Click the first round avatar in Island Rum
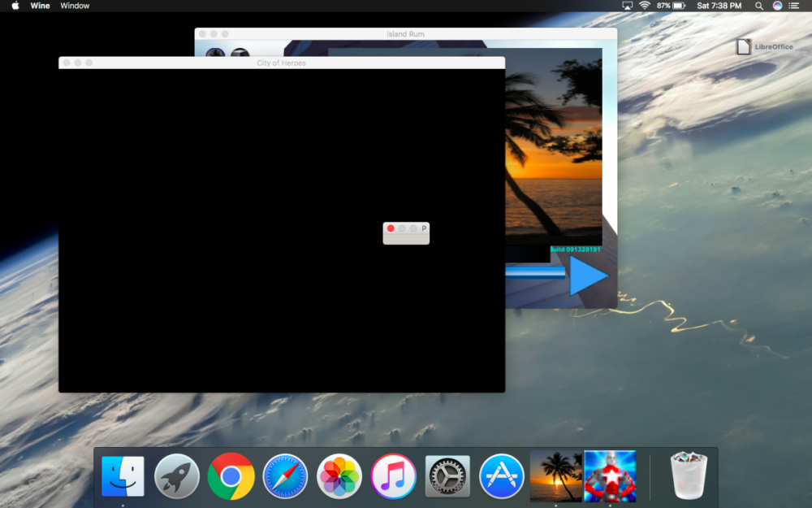 215,54
